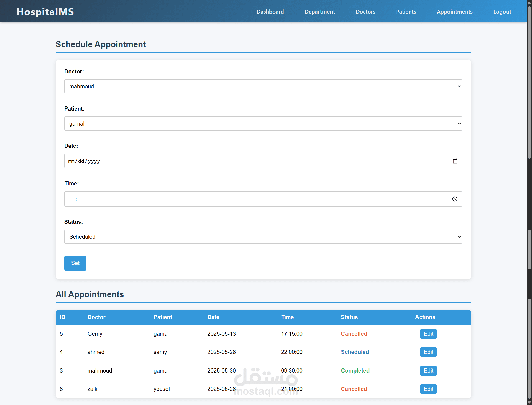Open the Doctor dropdown showing mahmoud

263,86
